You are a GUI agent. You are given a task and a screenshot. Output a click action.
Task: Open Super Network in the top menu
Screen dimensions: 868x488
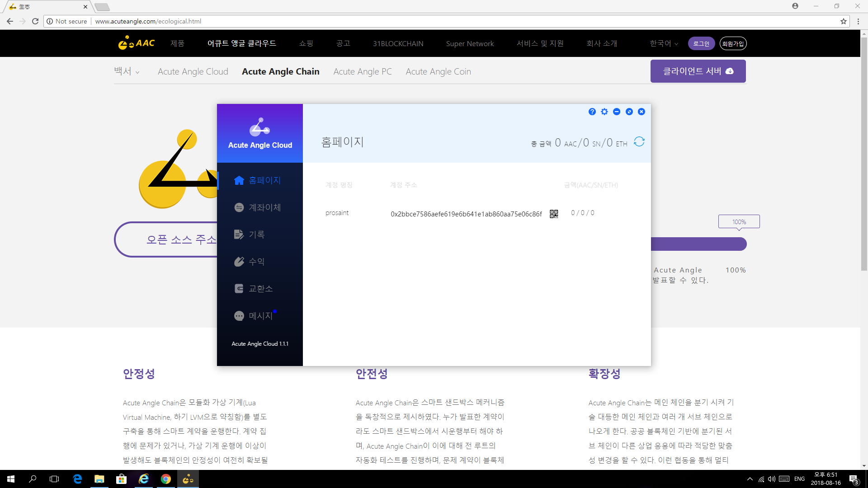(x=470, y=43)
